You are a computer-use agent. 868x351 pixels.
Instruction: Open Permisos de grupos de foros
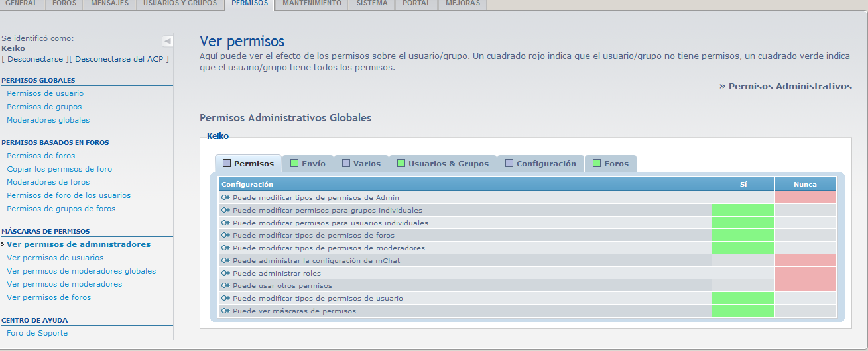point(61,209)
